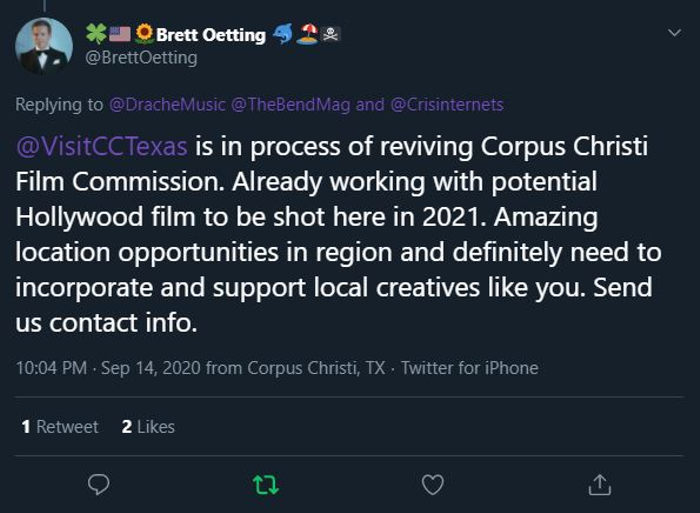This screenshot has height=513, width=700.
Task: Click the sunflower emoji before Brett Oetting
Action: pos(144,34)
